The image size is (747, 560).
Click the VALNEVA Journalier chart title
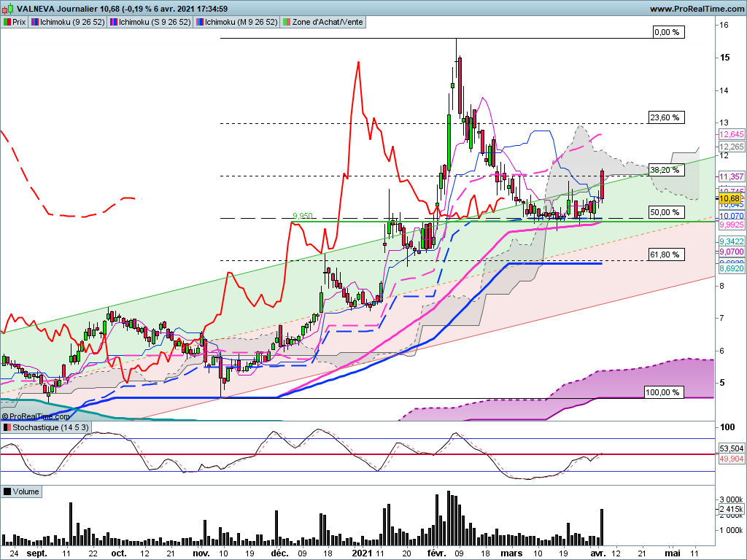[x=122, y=9]
